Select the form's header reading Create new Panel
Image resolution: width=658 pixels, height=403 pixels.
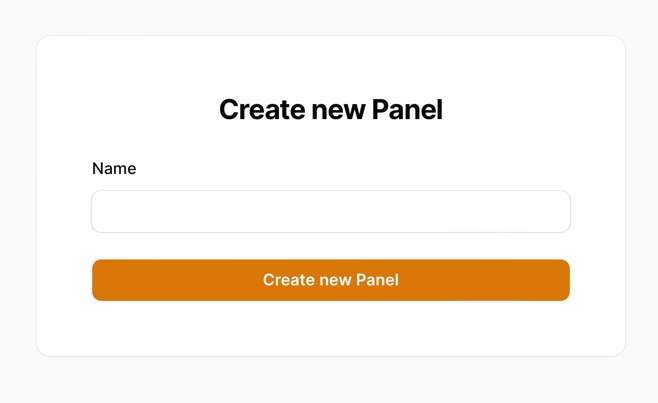(330, 110)
